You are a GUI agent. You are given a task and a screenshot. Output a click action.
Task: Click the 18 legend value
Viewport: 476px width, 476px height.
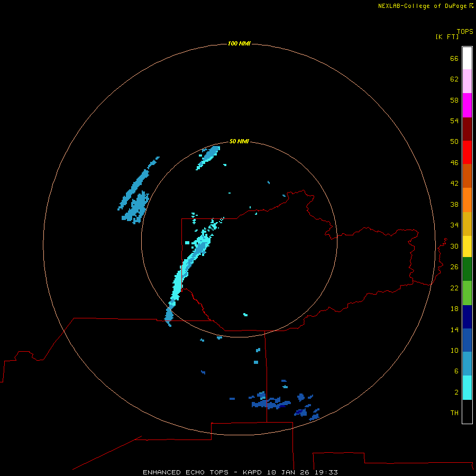pyautogui.click(x=454, y=309)
